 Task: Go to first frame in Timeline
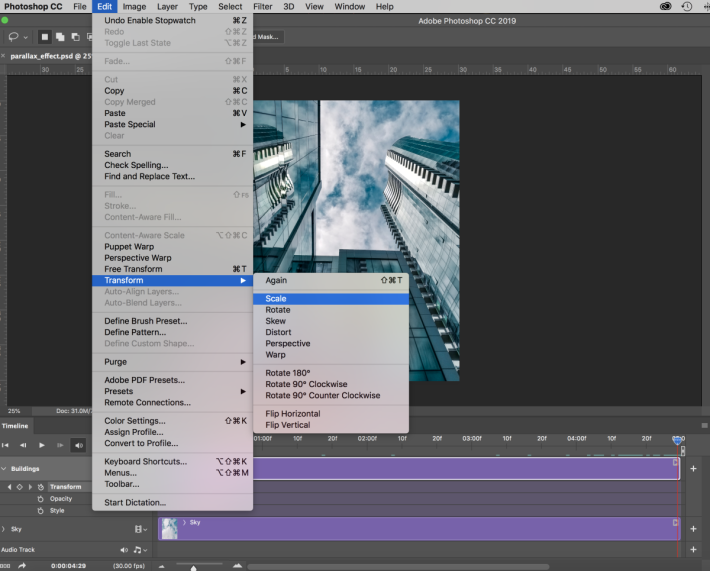coord(5,445)
